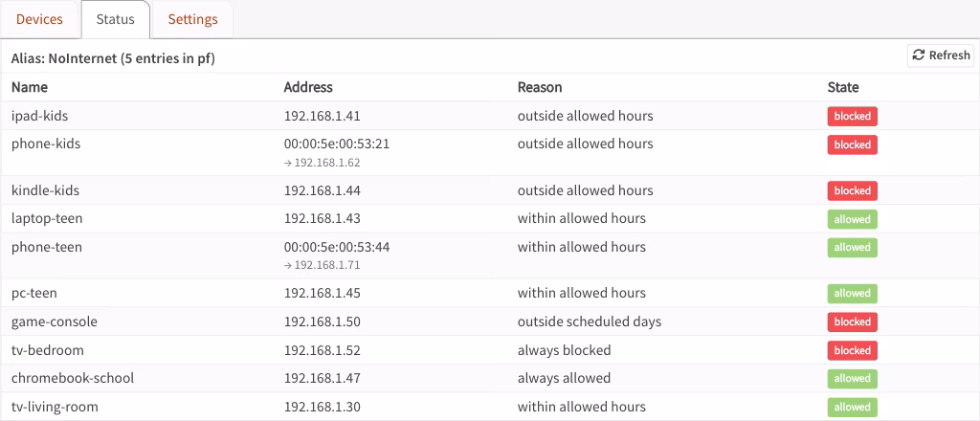980x421 pixels.
Task: Click pc-teen 'within allowed hours' reason
Action: tap(582, 294)
